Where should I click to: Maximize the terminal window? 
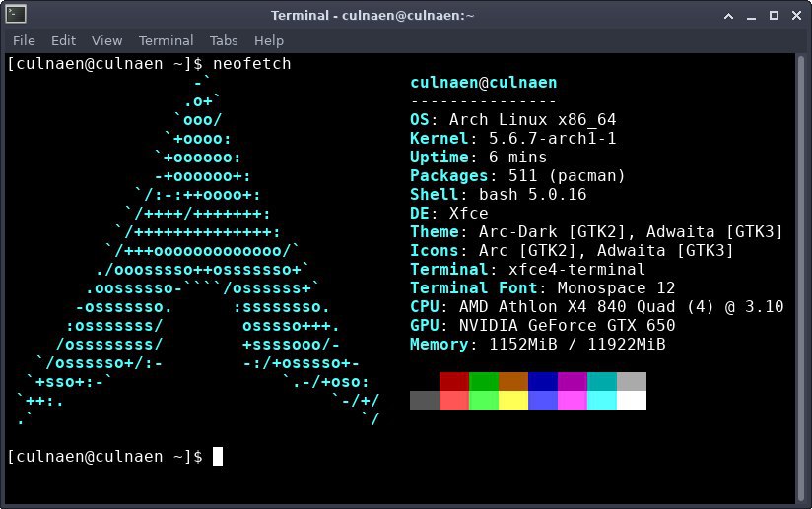[774, 16]
